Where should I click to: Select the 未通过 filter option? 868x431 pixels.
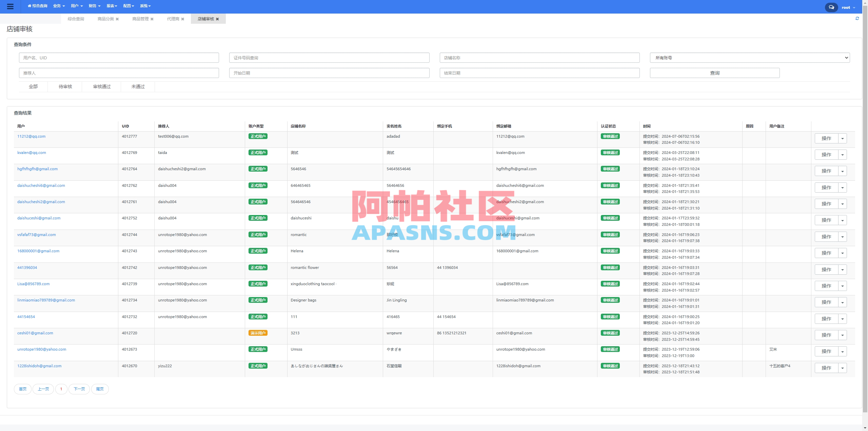coord(137,86)
